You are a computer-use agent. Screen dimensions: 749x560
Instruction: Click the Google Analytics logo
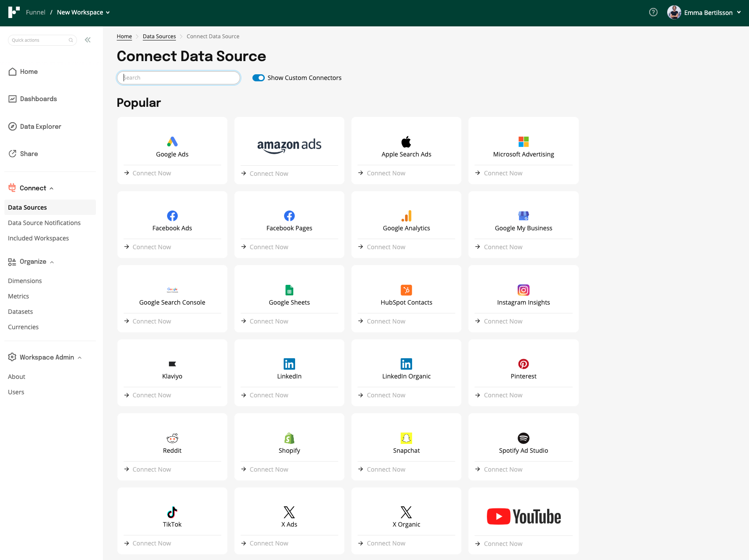[x=406, y=216]
